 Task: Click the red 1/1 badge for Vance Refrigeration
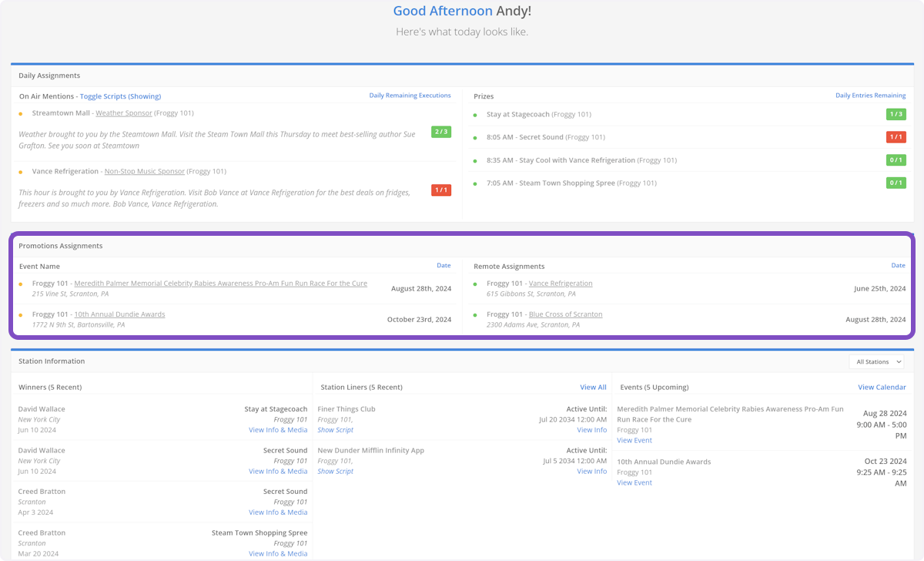[440, 190]
